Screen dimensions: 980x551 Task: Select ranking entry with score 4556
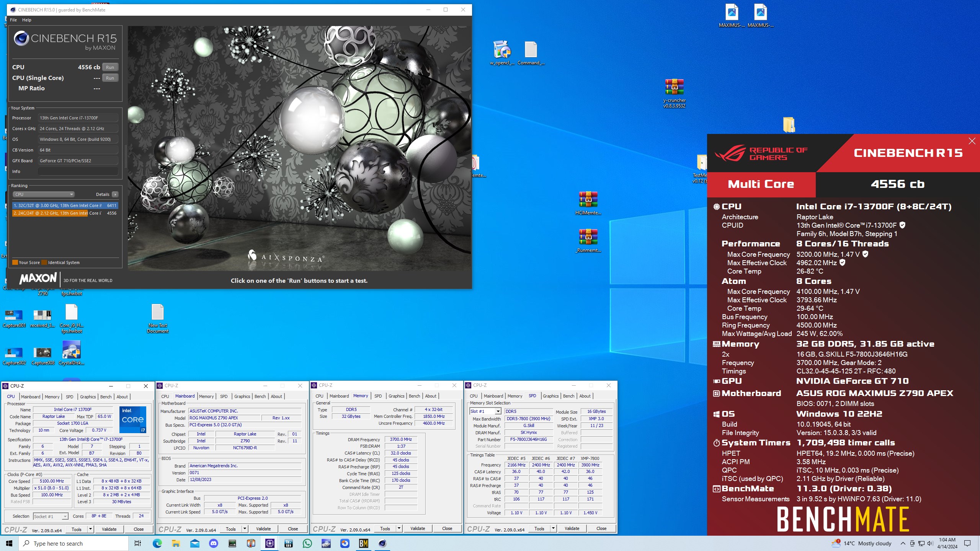(x=65, y=213)
